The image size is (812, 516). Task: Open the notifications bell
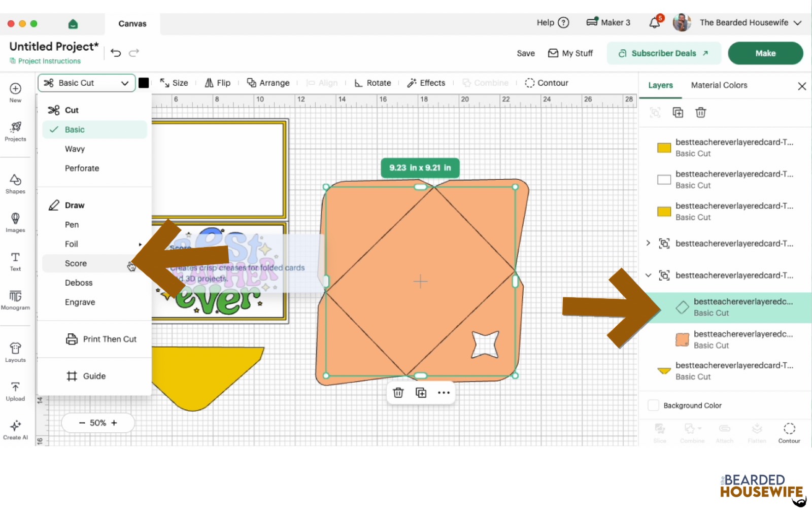click(655, 22)
